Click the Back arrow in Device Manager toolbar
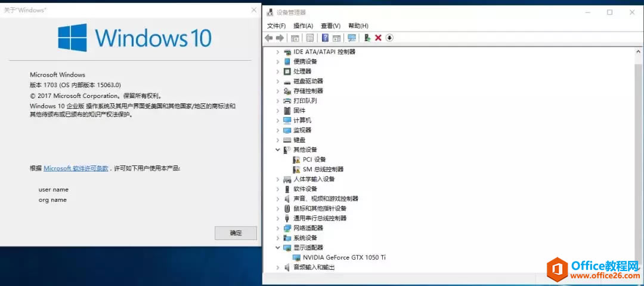This screenshot has height=286, width=644. click(x=269, y=38)
